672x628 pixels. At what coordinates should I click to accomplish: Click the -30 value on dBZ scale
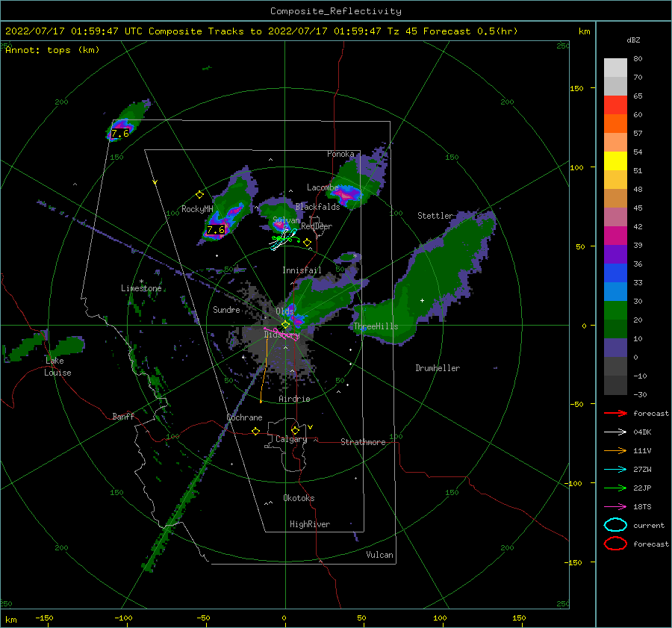point(640,394)
